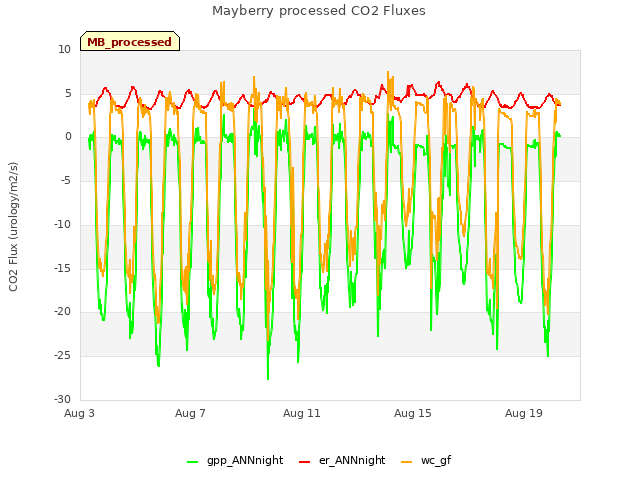The image size is (640, 480).
Task: Toggle the er_ANNnight legend entry
Action: click(342, 460)
